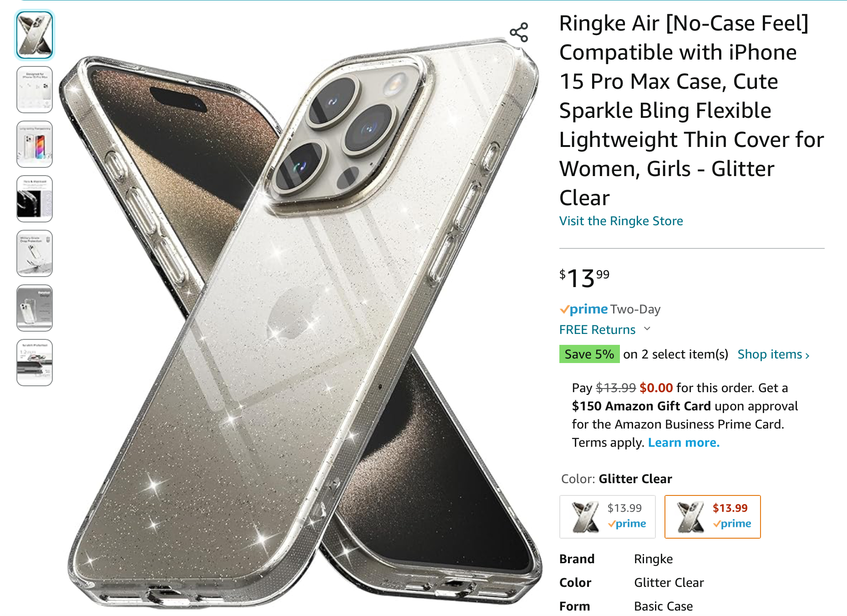Select the fourth thumbnail with black image
This screenshot has width=847, height=616.
point(35,199)
